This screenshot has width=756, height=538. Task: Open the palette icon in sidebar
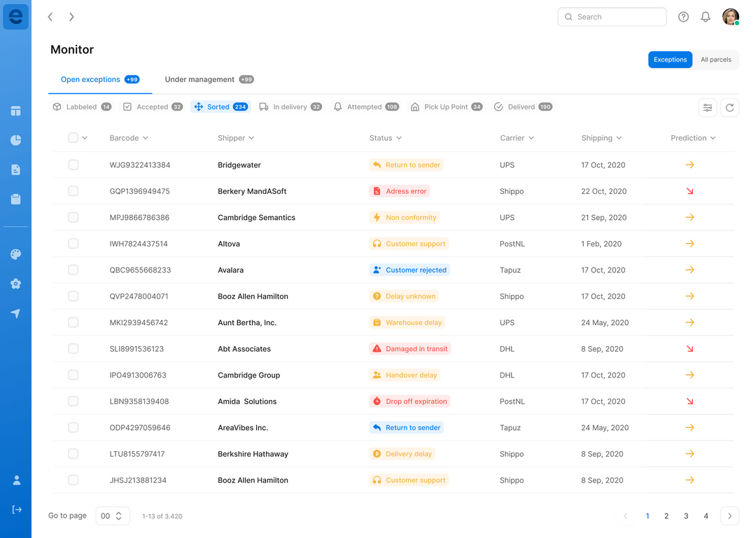coord(15,254)
